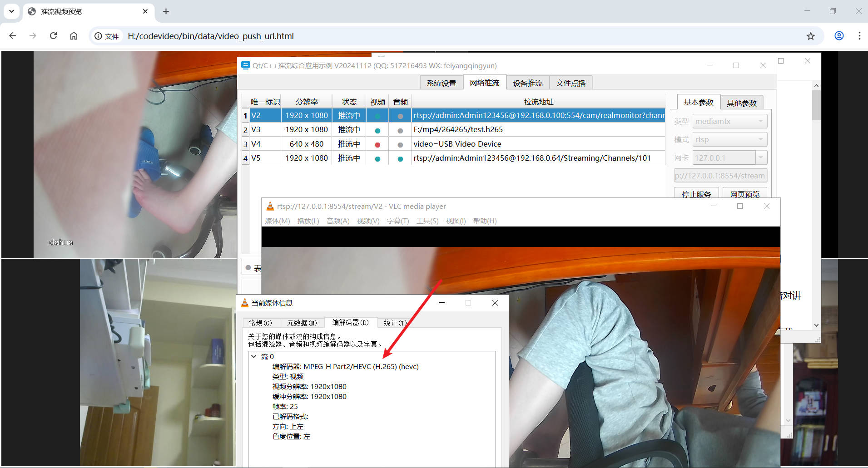Switch to 编解码器(D) tab in media info
The image size is (868, 468).
point(351,322)
